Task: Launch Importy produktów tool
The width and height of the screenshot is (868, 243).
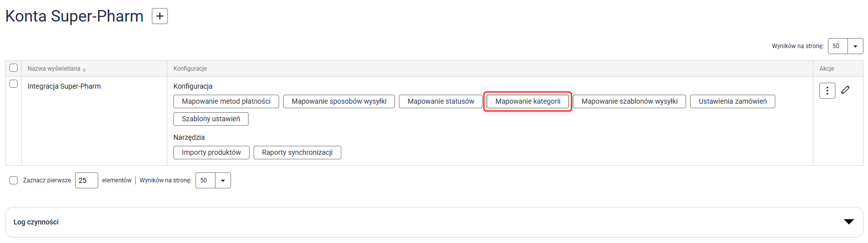Action: [211, 153]
